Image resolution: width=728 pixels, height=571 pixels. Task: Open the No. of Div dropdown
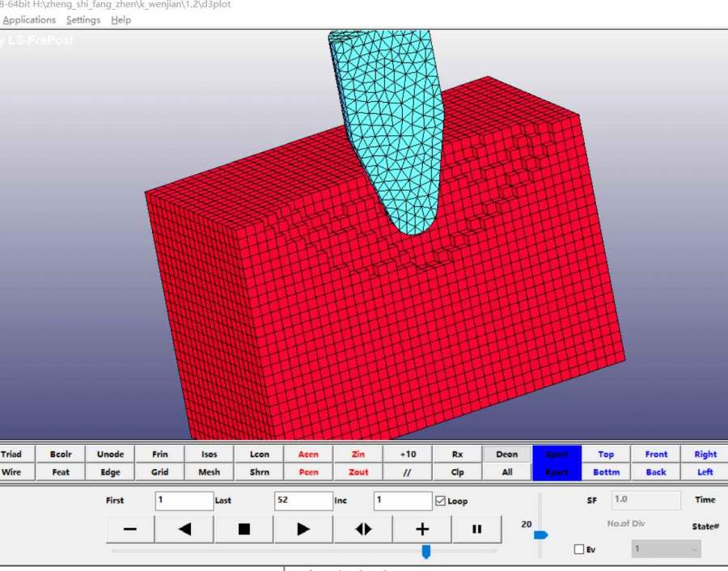666,549
